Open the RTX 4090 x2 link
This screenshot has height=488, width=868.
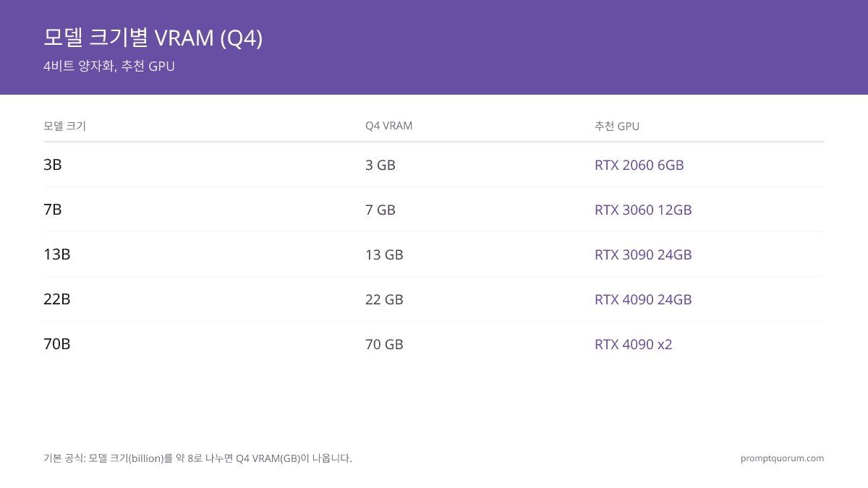634,344
